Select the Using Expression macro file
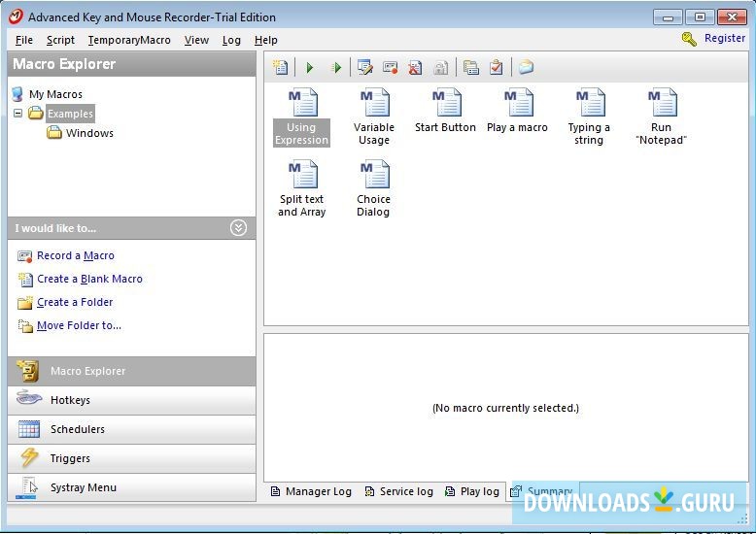The width and height of the screenshot is (756, 534). [302, 117]
